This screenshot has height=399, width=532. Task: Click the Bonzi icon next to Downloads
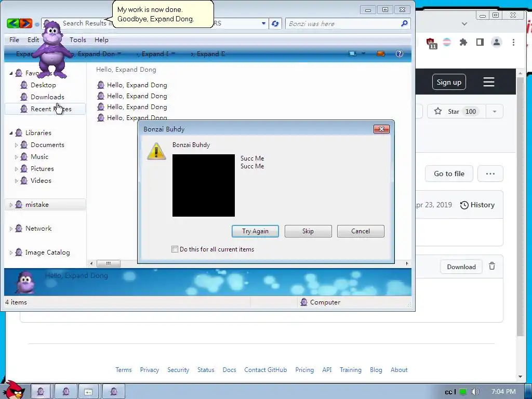pyautogui.click(x=24, y=97)
